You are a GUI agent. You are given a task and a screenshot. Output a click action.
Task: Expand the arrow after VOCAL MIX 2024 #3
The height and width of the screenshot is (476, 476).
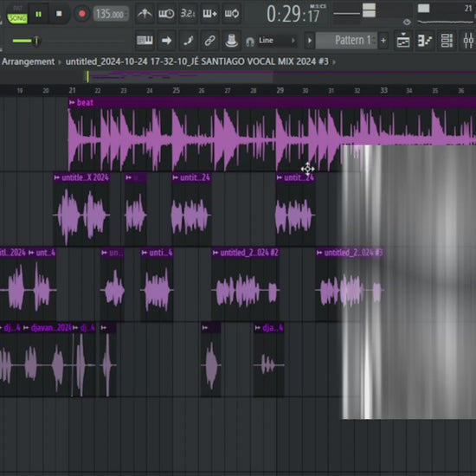pyautogui.click(x=334, y=62)
